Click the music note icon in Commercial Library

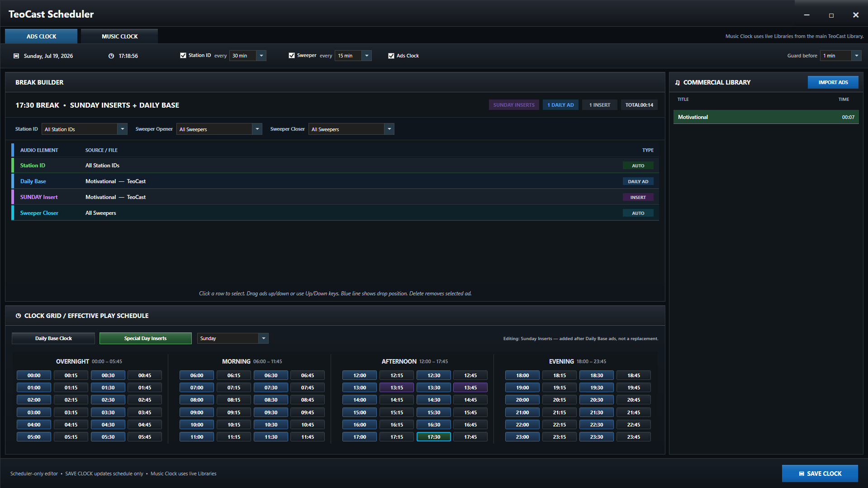click(677, 82)
